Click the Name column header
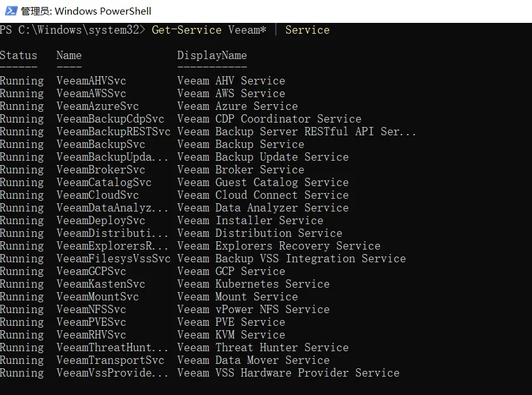Image resolution: width=532 pixels, height=395 pixels. tap(69, 55)
